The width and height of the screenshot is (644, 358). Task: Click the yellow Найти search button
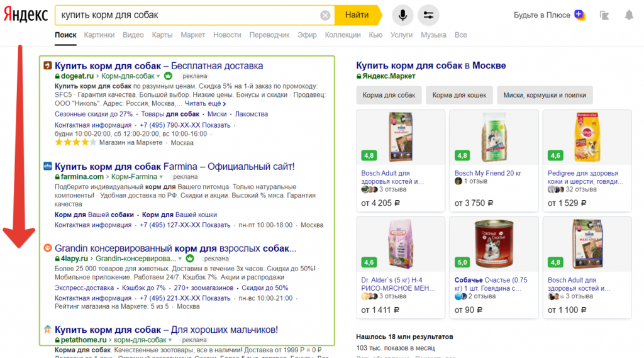[x=357, y=15]
